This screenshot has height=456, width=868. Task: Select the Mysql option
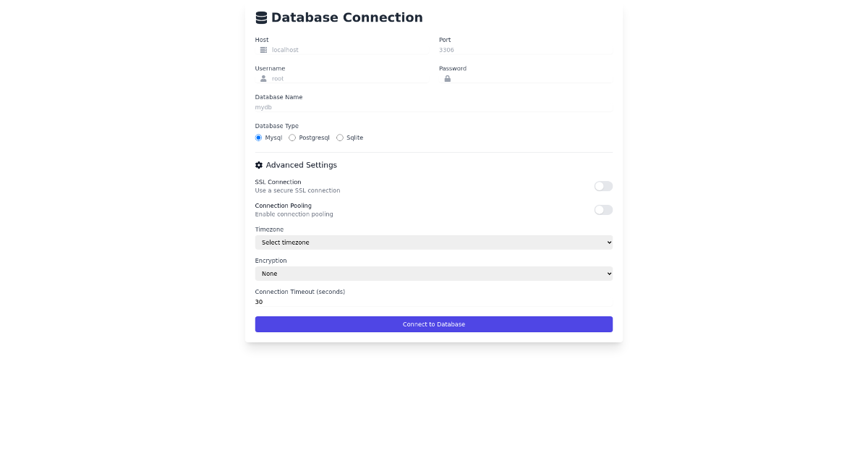(258, 138)
